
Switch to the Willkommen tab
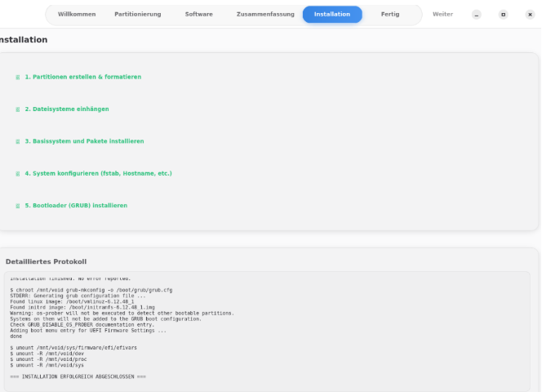point(77,15)
